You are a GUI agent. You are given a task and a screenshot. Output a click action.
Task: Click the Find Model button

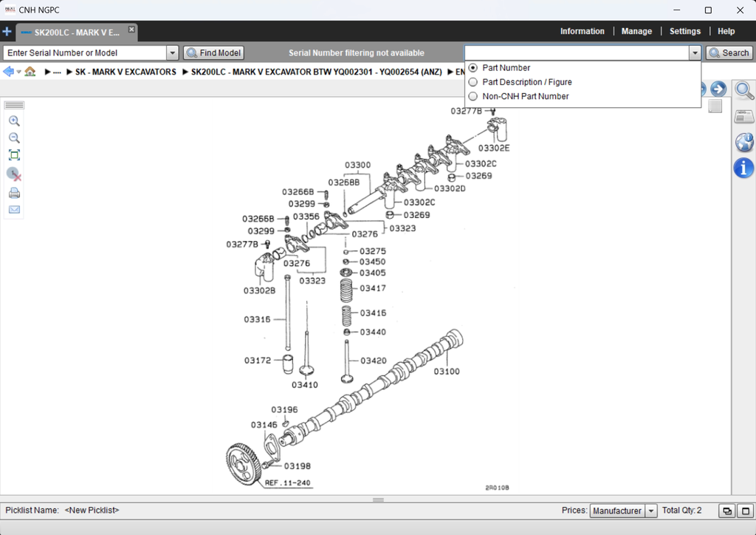coord(213,53)
